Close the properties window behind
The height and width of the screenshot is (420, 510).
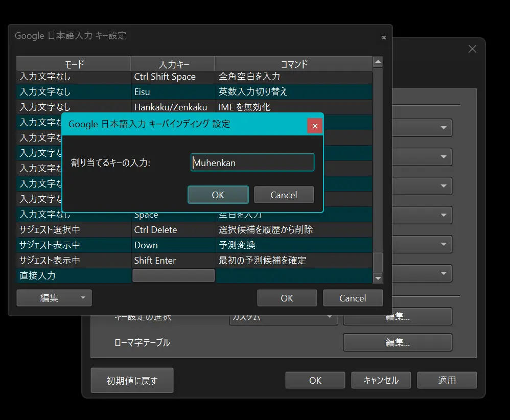click(x=472, y=49)
